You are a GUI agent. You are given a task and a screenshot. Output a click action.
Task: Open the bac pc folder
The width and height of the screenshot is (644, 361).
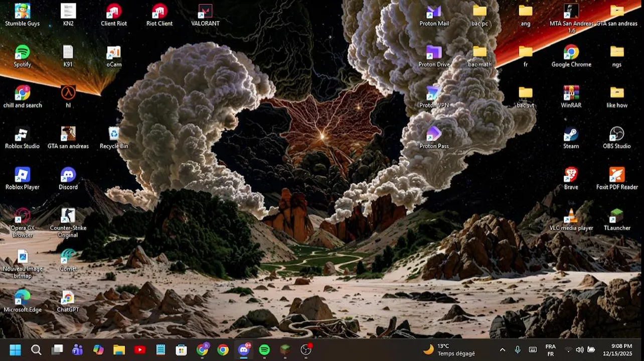(479, 15)
